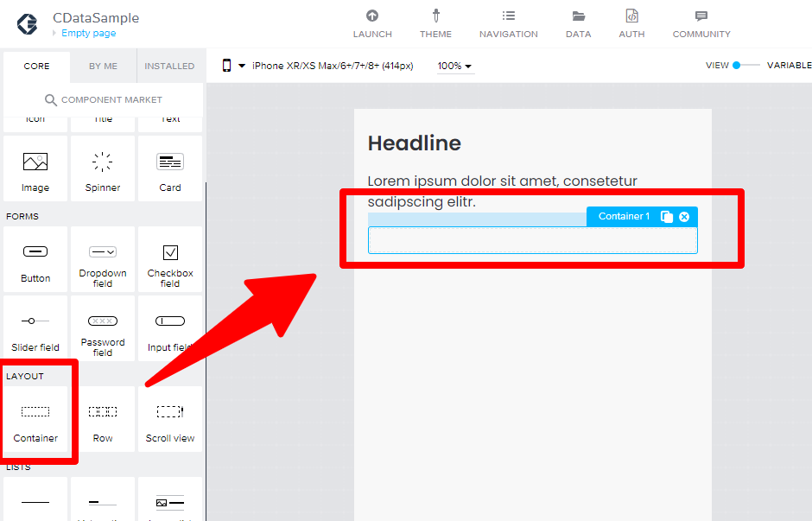812x521 pixels.
Task: Click the Component Market search field
Action: coord(103,99)
